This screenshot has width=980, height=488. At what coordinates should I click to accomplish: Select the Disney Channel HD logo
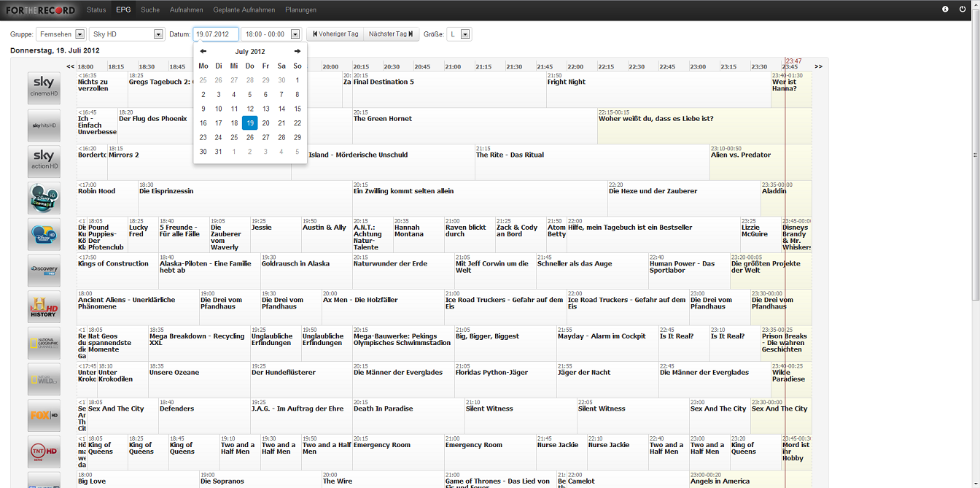coord(44,234)
